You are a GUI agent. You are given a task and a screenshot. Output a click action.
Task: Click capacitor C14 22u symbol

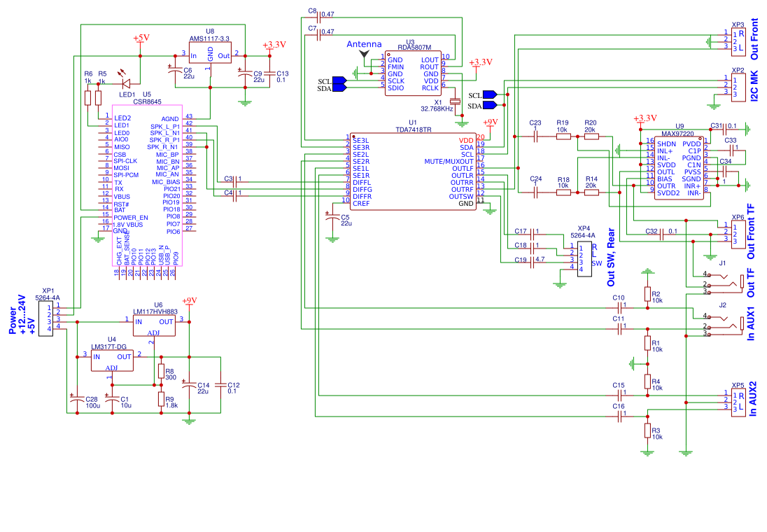tap(189, 385)
